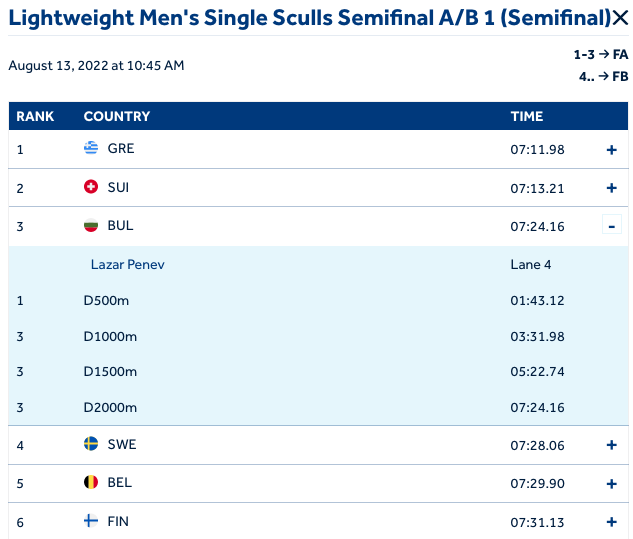
Task: Click the Greece flag icon
Action: (x=91, y=148)
